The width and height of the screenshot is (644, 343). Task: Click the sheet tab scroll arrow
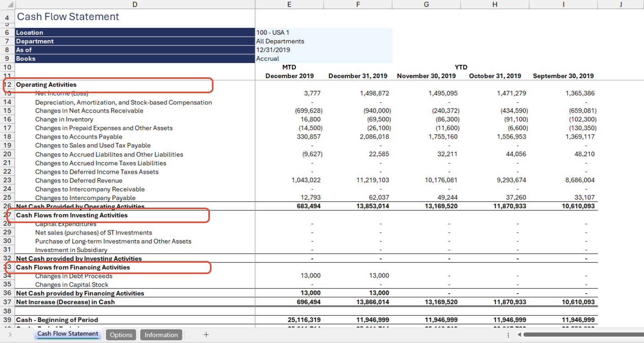click(10, 335)
